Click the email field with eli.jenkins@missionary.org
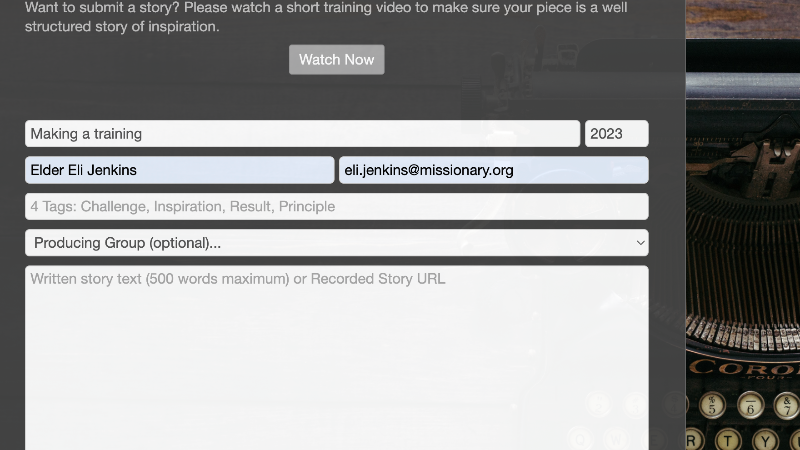 click(493, 170)
